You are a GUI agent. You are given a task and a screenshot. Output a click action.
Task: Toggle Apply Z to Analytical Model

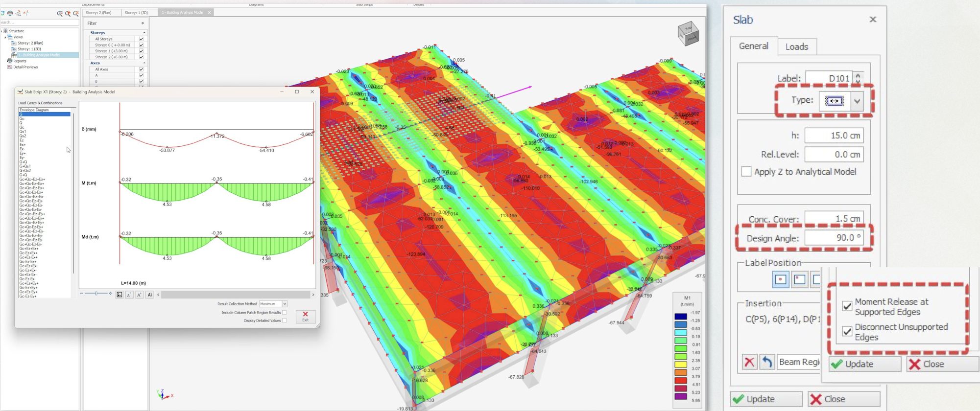tap(746, 172)
